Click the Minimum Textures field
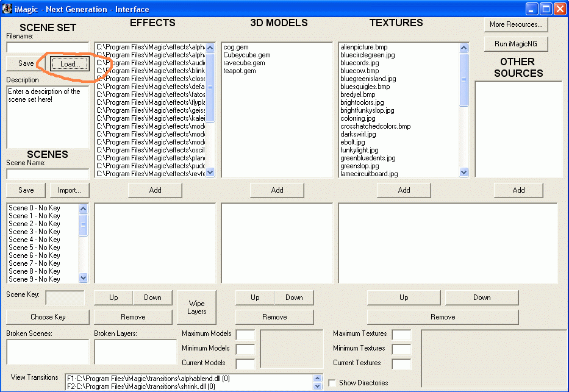 401,349
